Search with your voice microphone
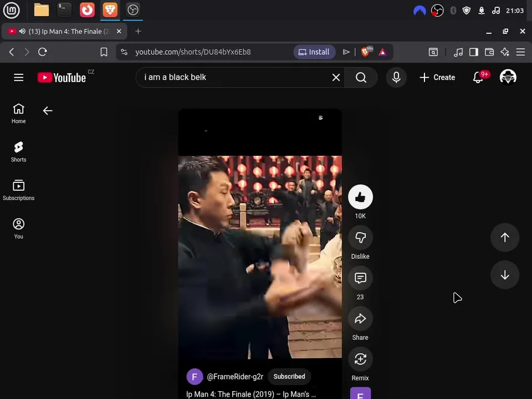This screenshot has width=532, height=399. (x=396, y=78)
